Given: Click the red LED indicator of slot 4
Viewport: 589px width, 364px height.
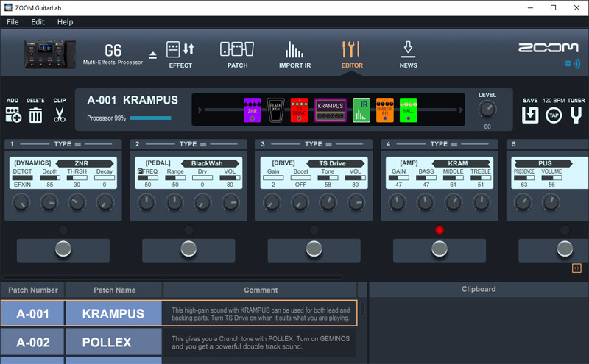Looking at the screenshot, I should [440, 230].
